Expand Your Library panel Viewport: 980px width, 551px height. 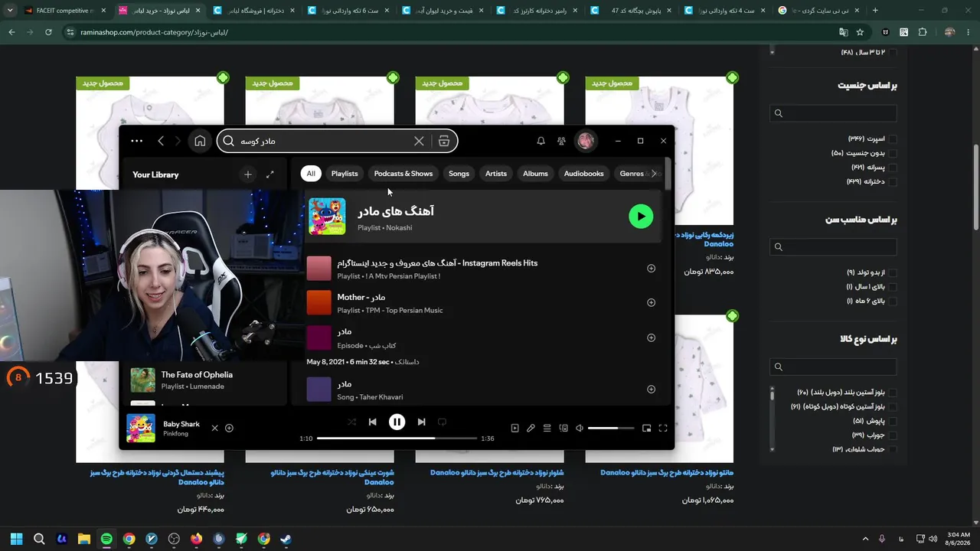269,174
